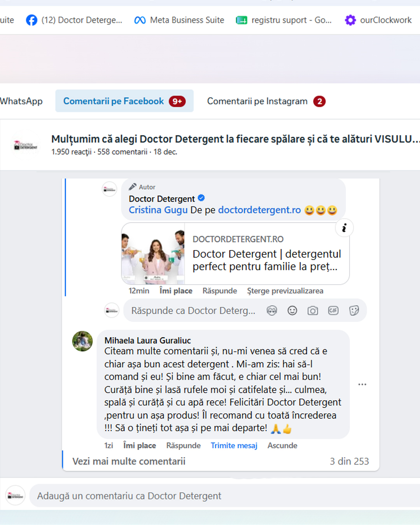Open the sticker picker in the reply box
The image size is (420, 525).
[x=354, y=310]
